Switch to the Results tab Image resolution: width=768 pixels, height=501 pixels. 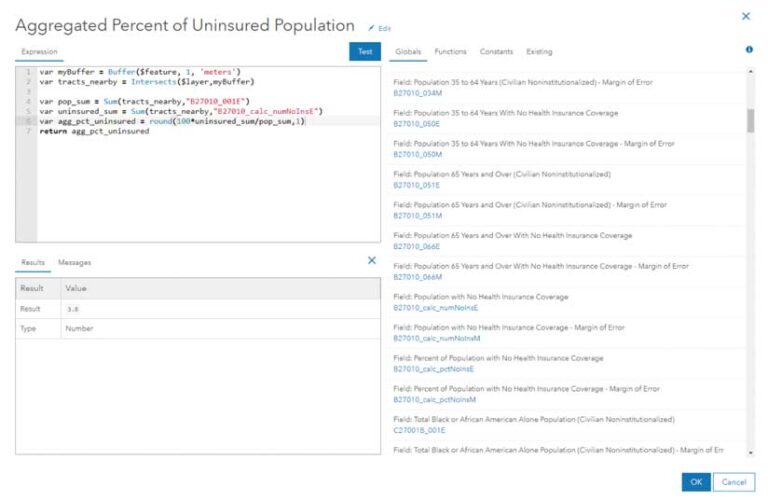33,262
